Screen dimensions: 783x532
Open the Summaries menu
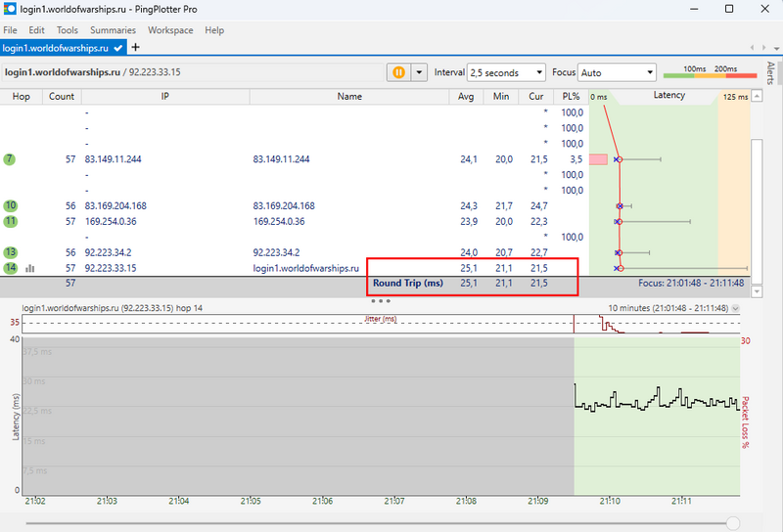click(113, 30)
